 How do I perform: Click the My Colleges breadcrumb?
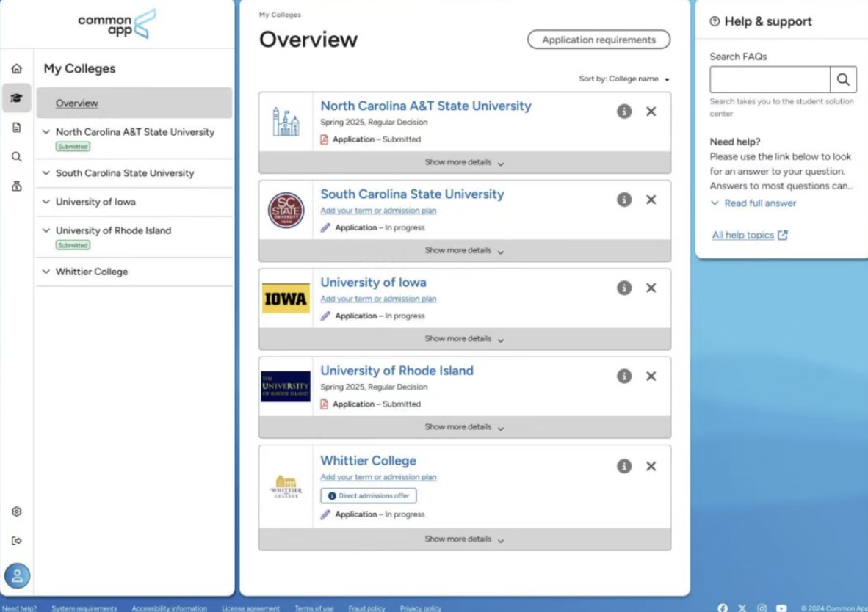pos(280,15)
